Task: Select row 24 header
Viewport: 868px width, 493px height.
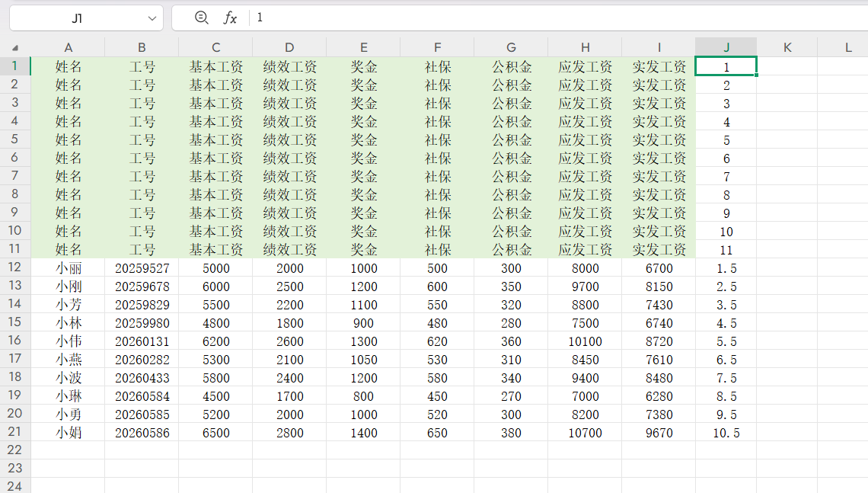Action: 15,485
